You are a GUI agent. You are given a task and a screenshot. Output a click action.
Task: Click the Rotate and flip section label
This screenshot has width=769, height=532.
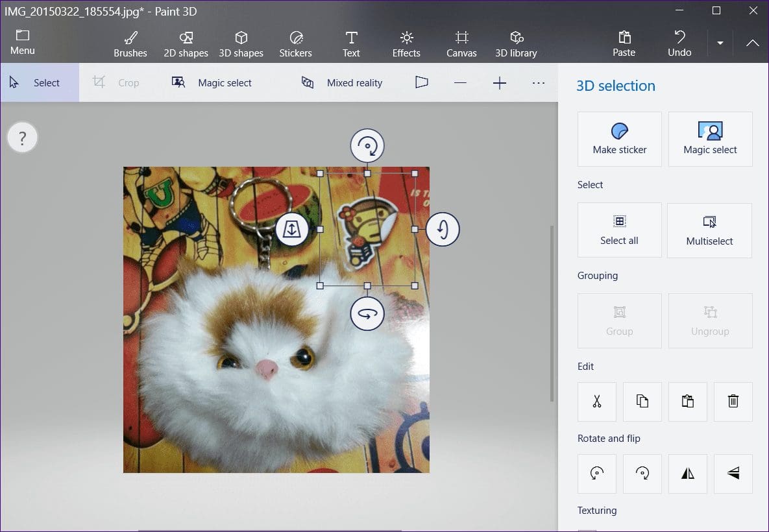(609, 439)
